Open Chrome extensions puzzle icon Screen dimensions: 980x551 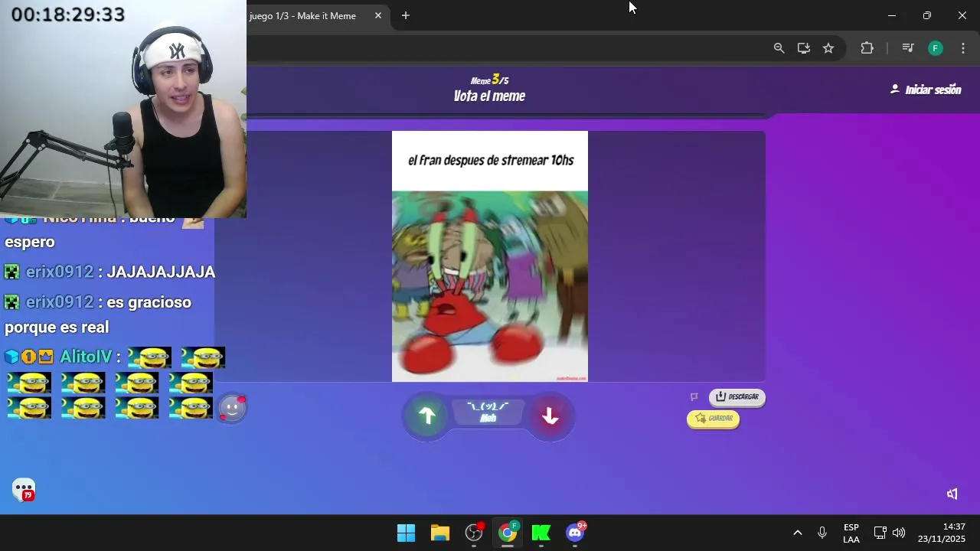pyautogui.click(x=867, y=48)
